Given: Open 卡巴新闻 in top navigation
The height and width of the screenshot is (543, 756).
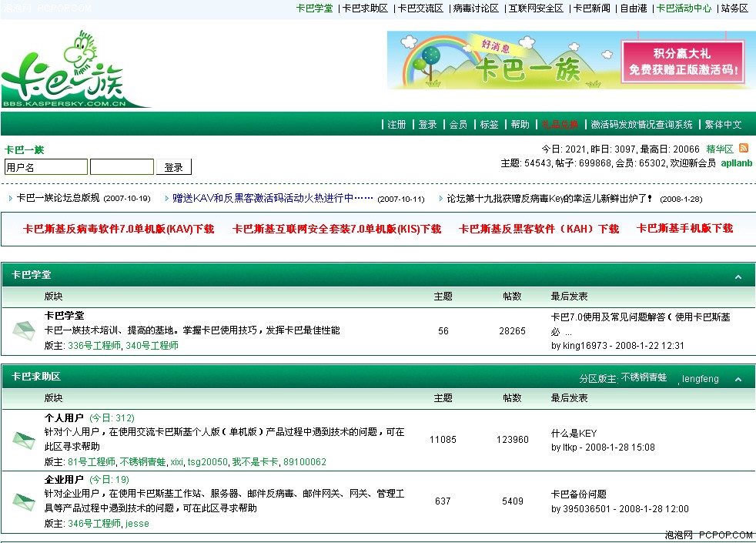Looking at the screenshot, I should tap(591, 8).
